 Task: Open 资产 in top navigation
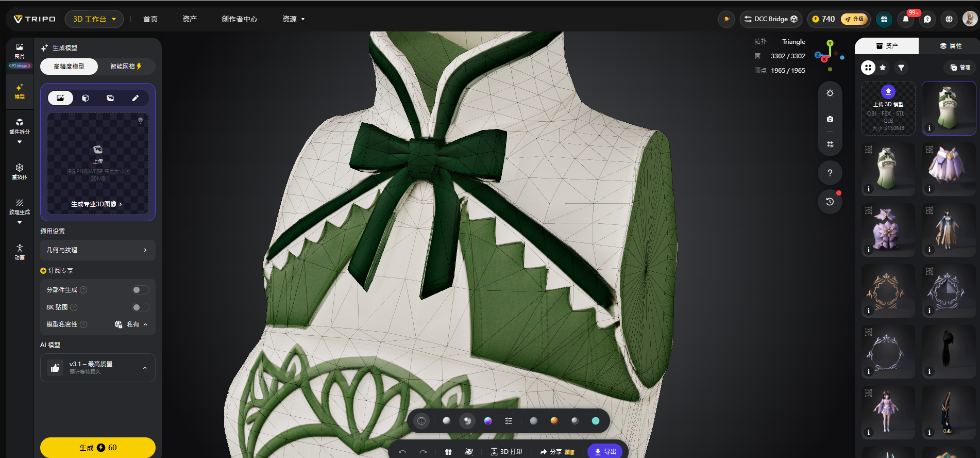click(190, 19)
